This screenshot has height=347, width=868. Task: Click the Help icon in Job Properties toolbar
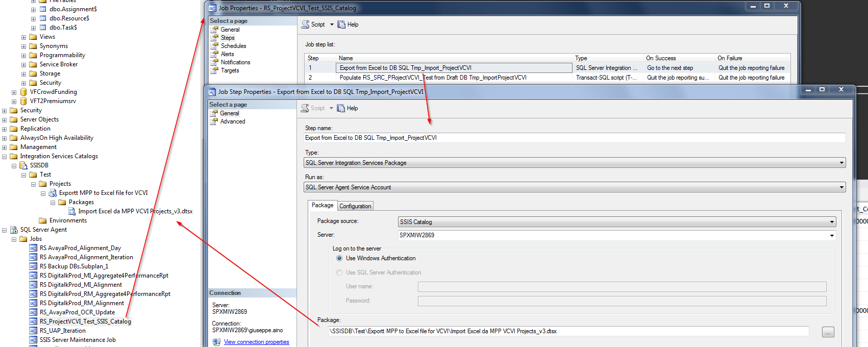tap(341, 24)
